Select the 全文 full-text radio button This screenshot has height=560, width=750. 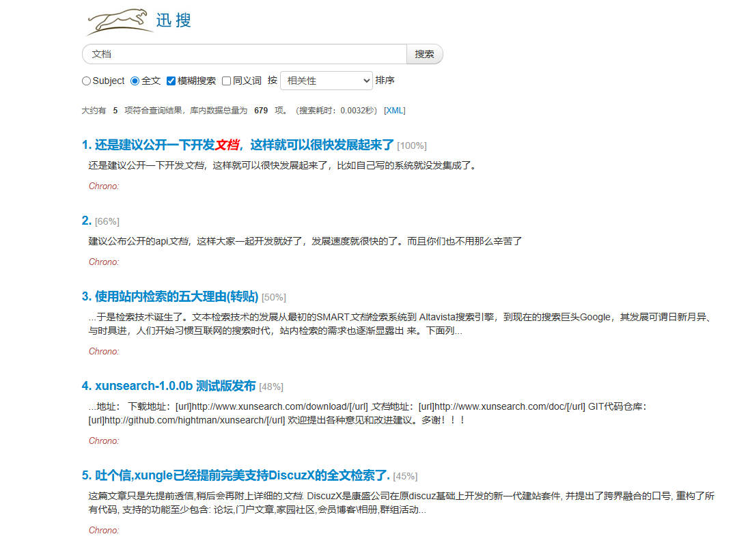pos(137,81)
